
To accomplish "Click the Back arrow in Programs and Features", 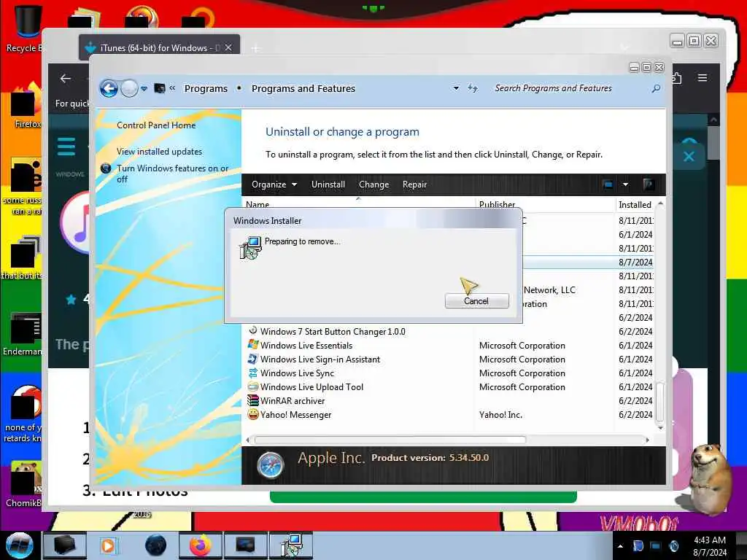I will point(109,88).
